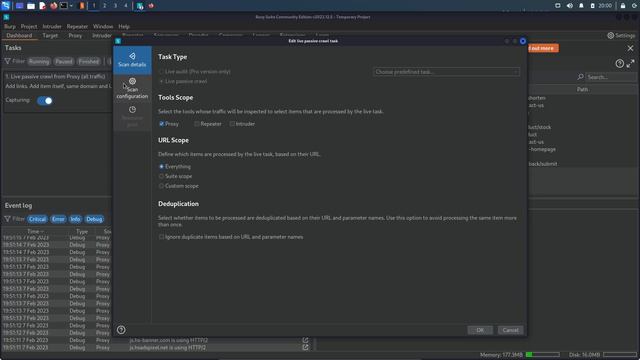Click the battery icon in the tray
640x360 pixels.
tap(593, 6)
